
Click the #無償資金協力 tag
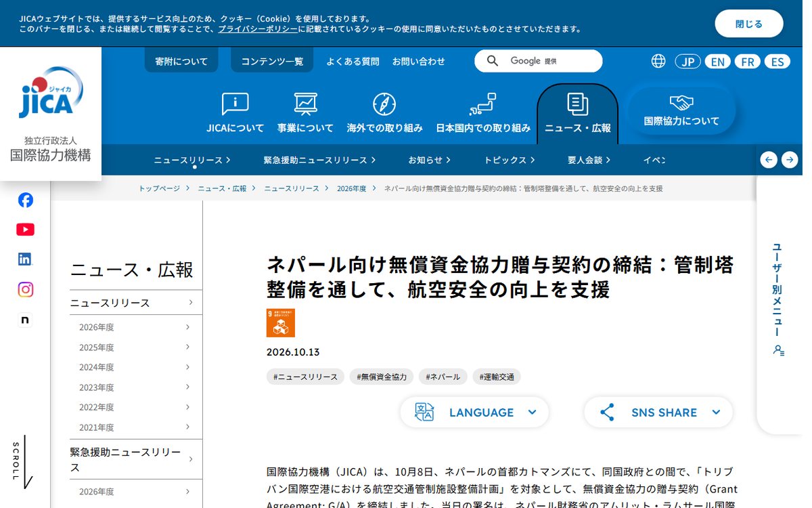[382, 377]
